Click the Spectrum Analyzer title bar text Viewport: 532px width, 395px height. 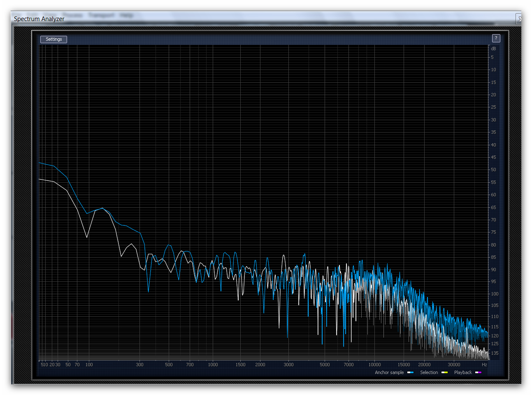(39, 19)
